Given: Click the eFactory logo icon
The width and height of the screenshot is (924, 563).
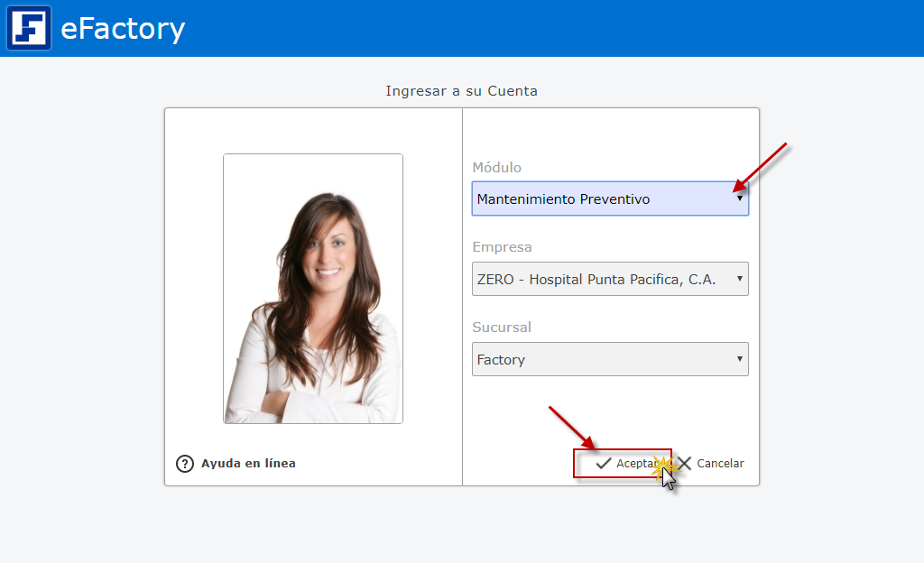Looking at the screenshot, I should (29, 28).
